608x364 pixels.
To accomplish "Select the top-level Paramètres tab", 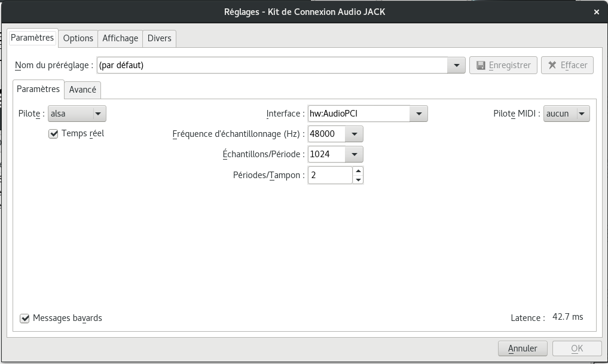I will coord(32,38).
